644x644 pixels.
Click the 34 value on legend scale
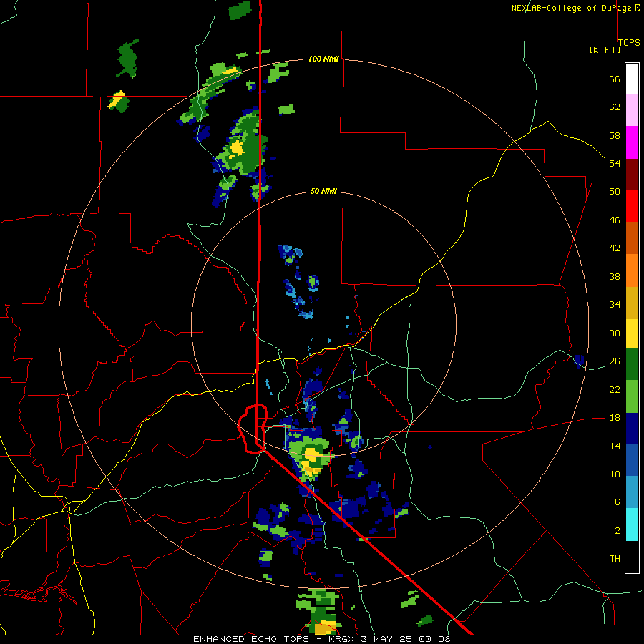click(615, 304)
